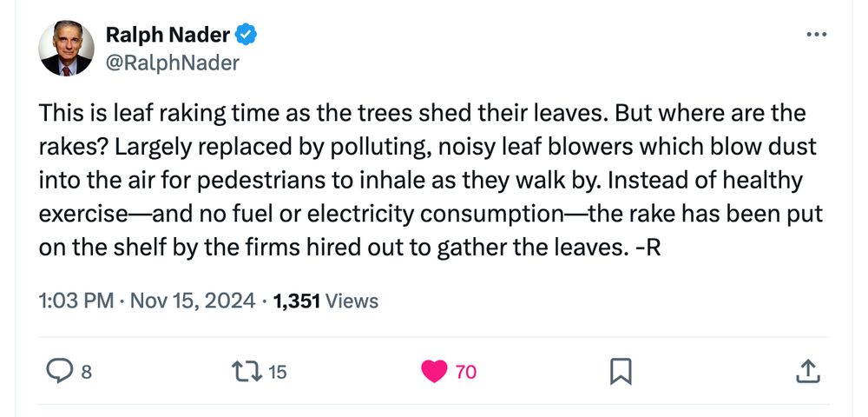Open the @RalphNader handle link

click(x=172, y=63)
